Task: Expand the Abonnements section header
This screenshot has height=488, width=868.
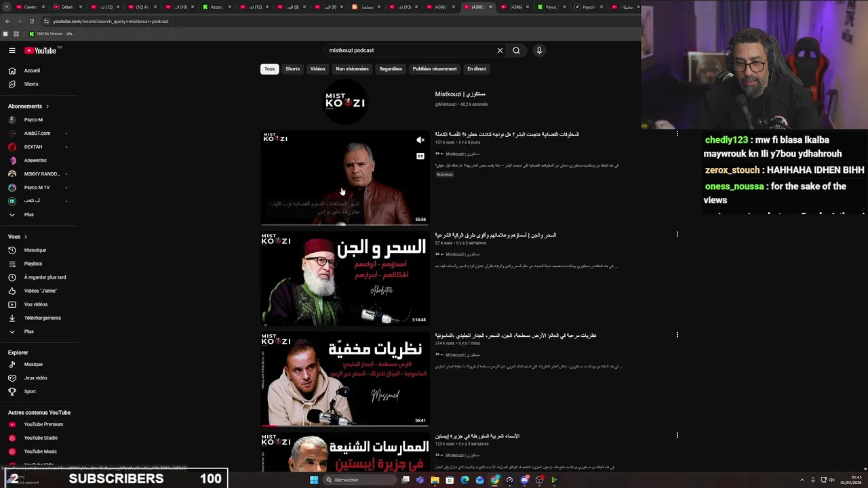Action: [28, 106]
